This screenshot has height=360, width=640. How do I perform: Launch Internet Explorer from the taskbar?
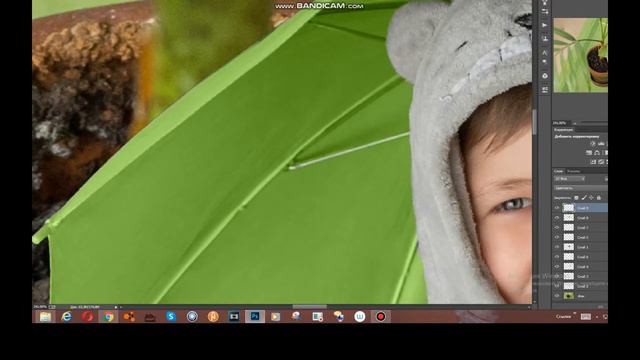pos(66,316)
